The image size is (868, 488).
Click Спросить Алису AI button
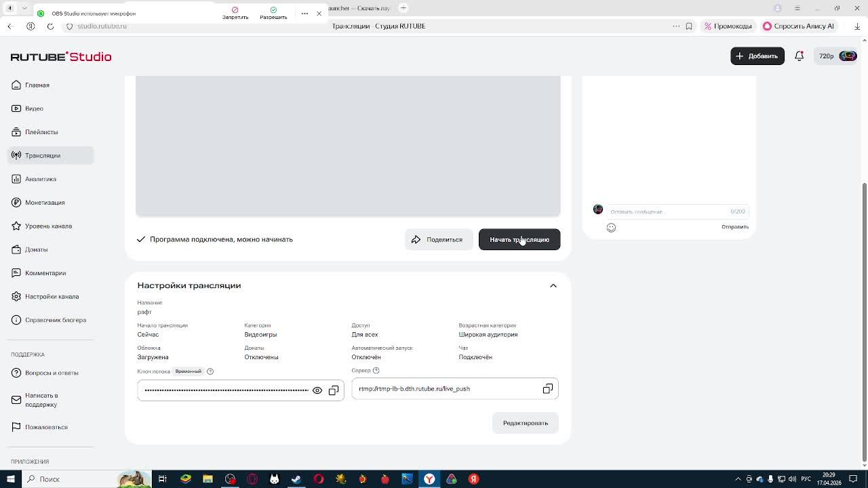click(x=799, y=26)
